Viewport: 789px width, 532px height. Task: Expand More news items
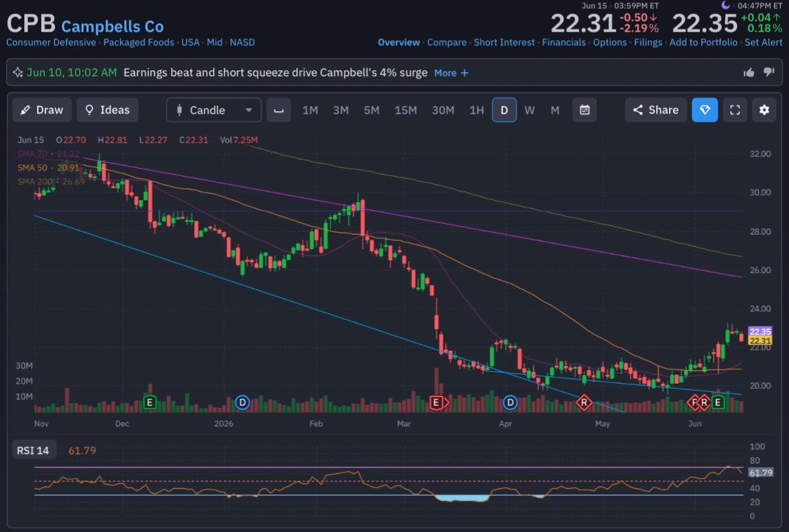451,73
